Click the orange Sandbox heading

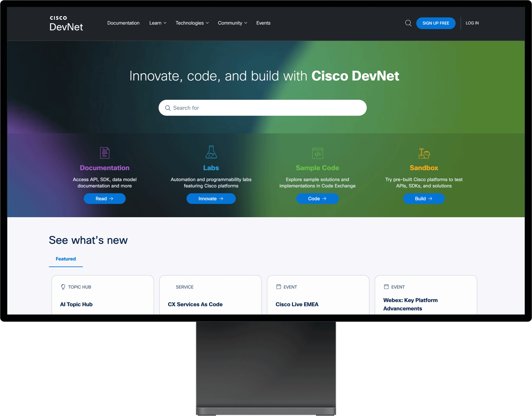point(424,168)
